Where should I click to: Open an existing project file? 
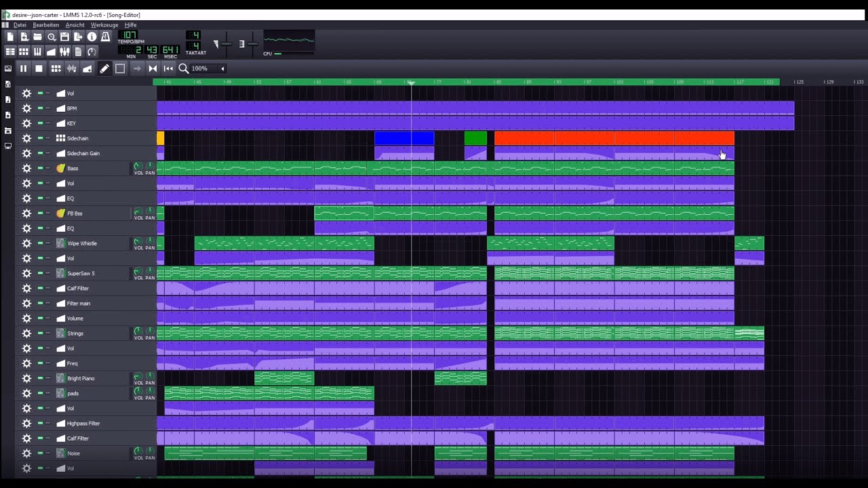point(37,37)
